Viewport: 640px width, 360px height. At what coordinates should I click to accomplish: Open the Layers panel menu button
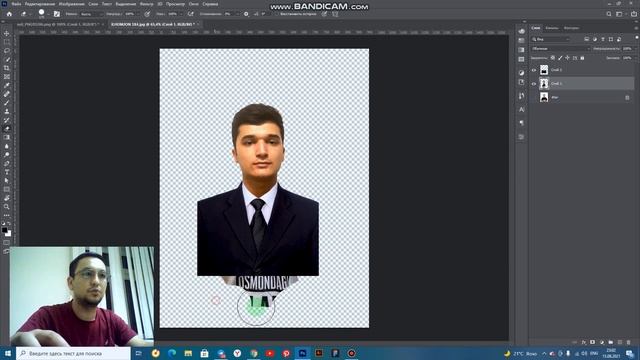tap(636, 28)
